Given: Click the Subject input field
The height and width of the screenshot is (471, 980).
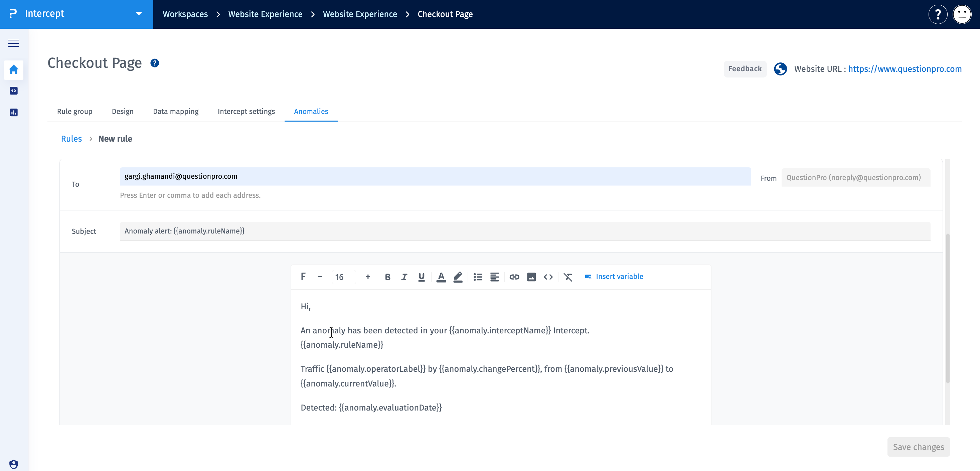Looking at the screenshot, I should click(x=525, y=231).
